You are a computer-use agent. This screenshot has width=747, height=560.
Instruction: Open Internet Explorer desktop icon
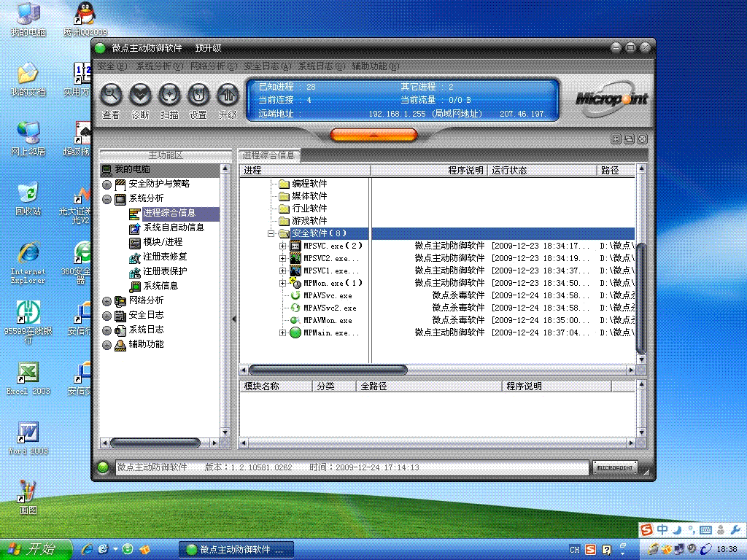point(28,263)
